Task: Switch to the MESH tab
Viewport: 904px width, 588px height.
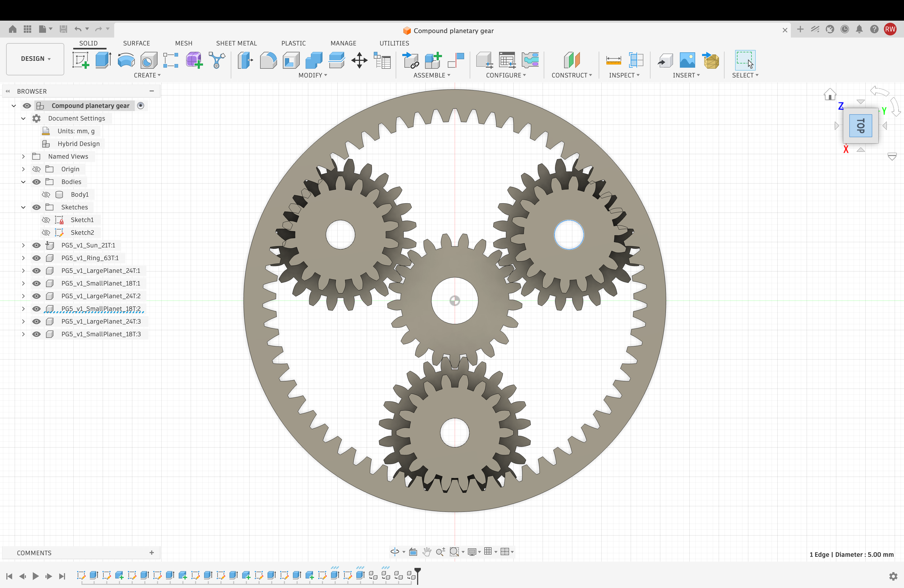Action: pyautogui.click(x=183, y=43)
